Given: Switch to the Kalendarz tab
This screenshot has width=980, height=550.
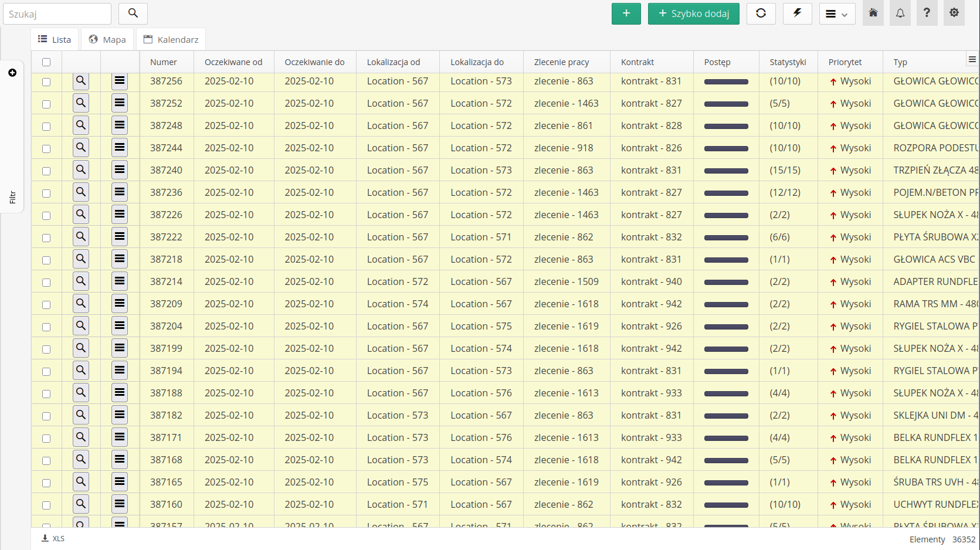Looking at the screenshot, I should coord(171,40).
